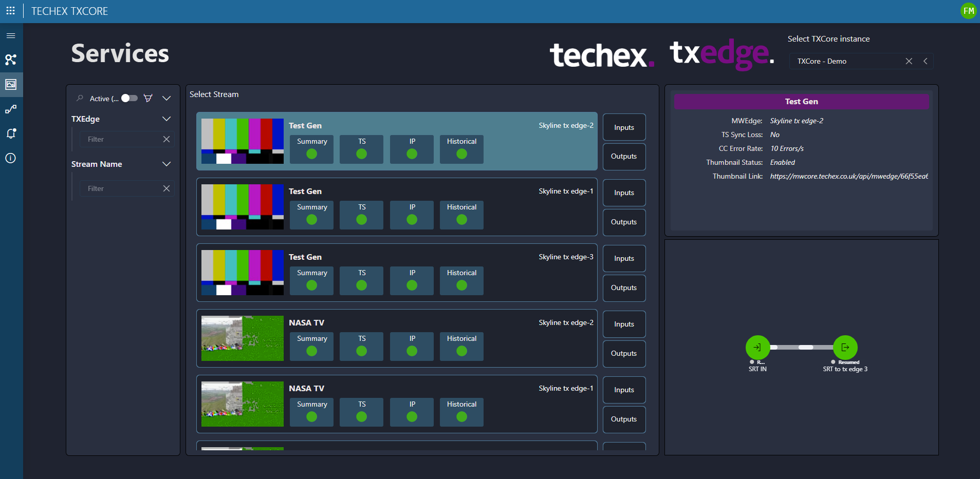Select the NASA TV edge-1 thumbnail

pos(243,404)
